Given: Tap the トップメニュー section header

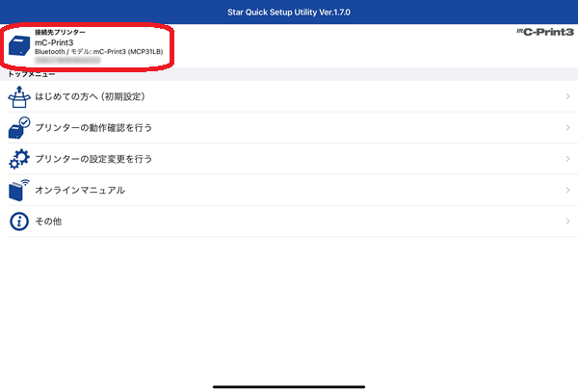Looking at the screenshot, I should point(32,74).
